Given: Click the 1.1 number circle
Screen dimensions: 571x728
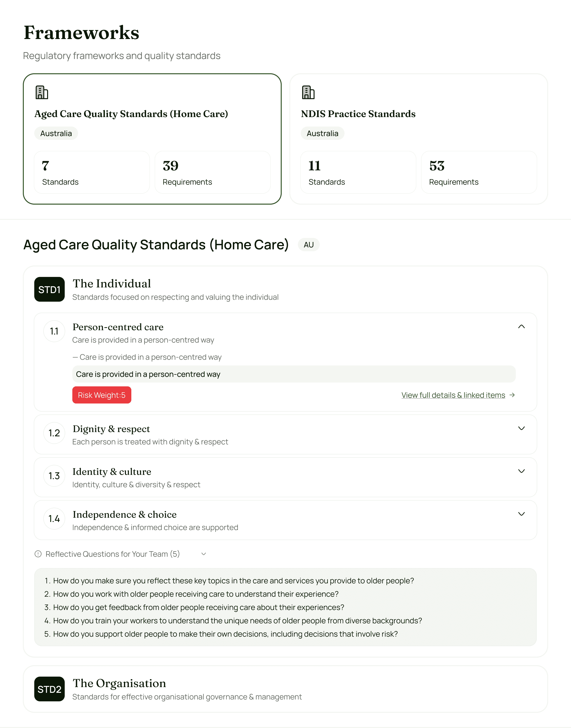Looking at the screenshot, I should point(54,331).
